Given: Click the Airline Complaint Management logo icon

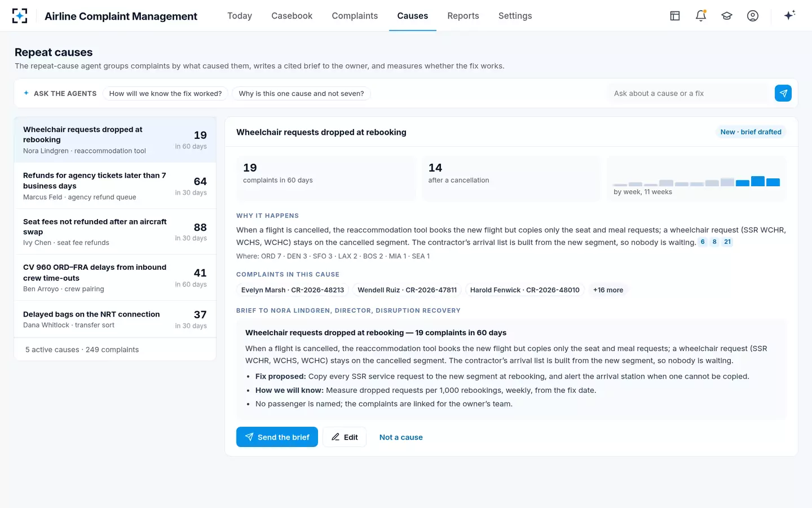Looking at the screenshot, I should 20,16.
